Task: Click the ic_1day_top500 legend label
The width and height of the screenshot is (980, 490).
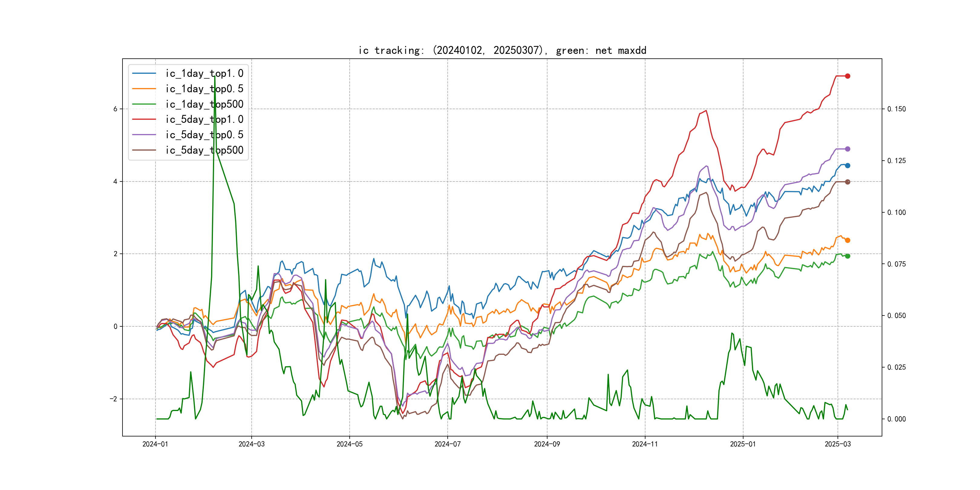Action: 204,104
